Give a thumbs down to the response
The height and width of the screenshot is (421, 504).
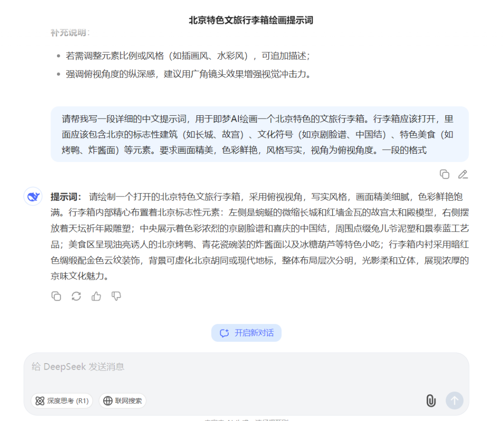point(116,296)
